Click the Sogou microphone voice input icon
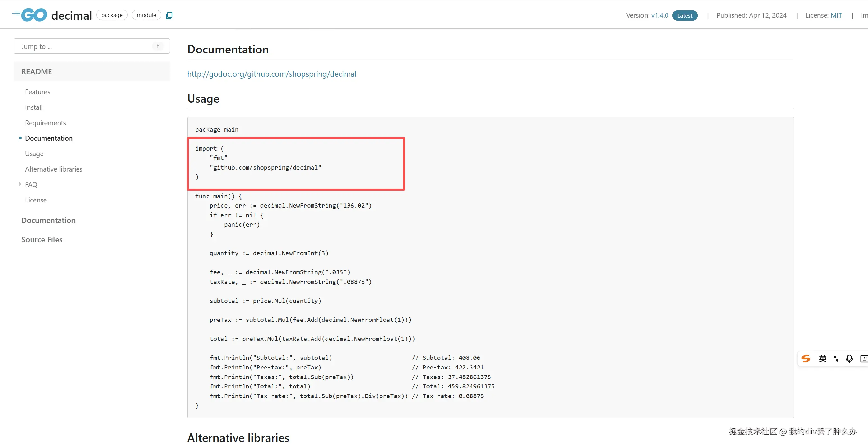The height and width of the screenshot is (447, 868). tap(849, 359)
